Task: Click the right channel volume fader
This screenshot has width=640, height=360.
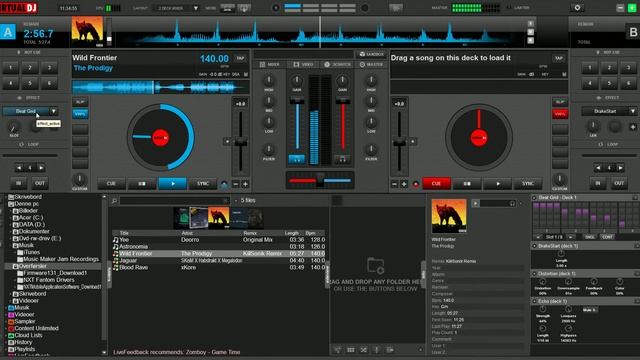Action: point(343,100)
